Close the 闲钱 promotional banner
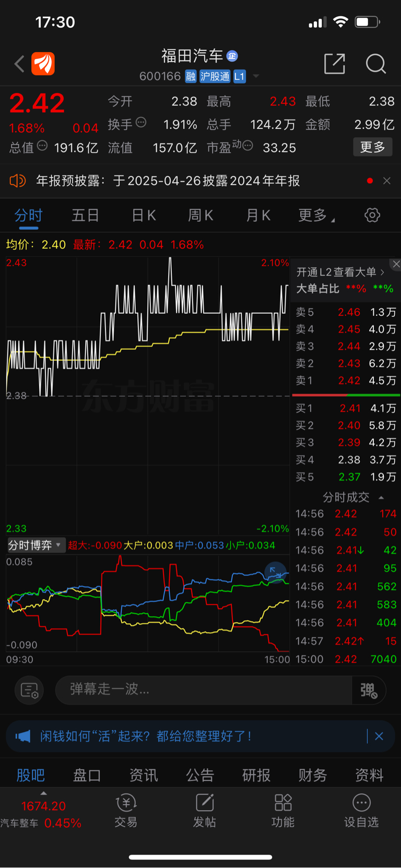The height and width of the screenshot is (868, 401). click(x=379, y=736)
